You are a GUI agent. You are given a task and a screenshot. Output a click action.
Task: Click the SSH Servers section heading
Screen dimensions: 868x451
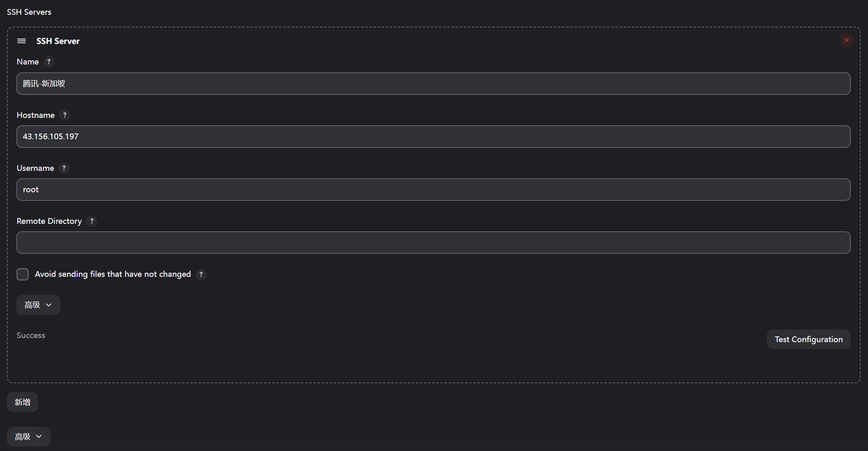point(29,12)
